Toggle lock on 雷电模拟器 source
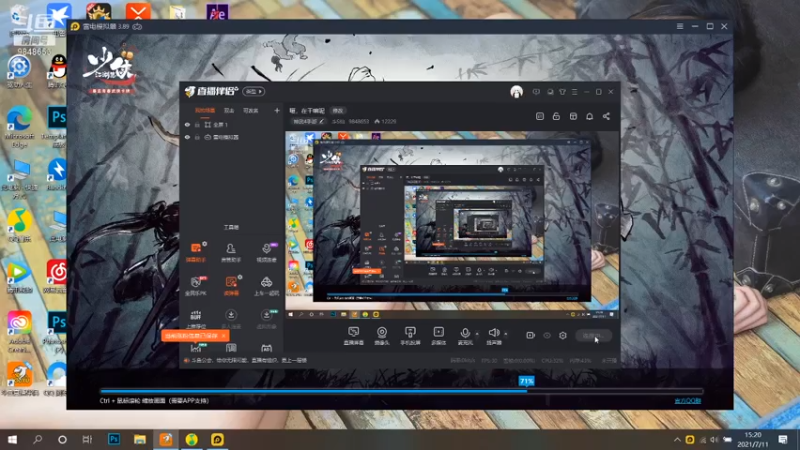This screenshot has width=800, height=450. [197, 137]
